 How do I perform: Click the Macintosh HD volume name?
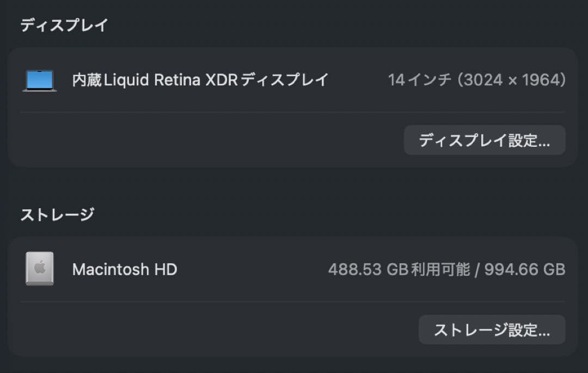[x=125, y=269]
